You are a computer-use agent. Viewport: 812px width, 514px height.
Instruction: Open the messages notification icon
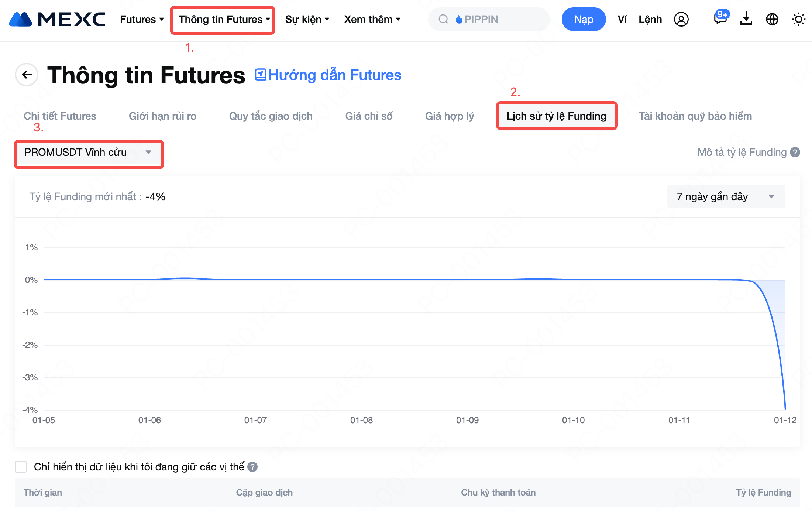click(x=720, y=18)
